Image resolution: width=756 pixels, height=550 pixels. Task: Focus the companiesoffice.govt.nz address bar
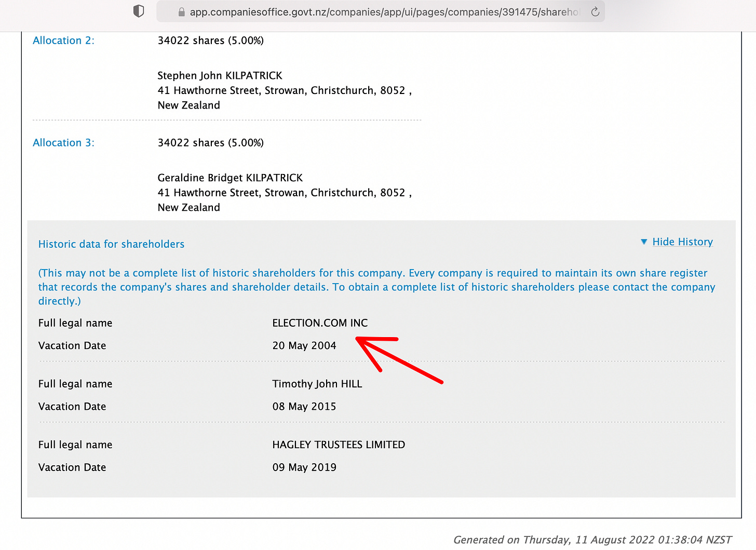(381, 11)
